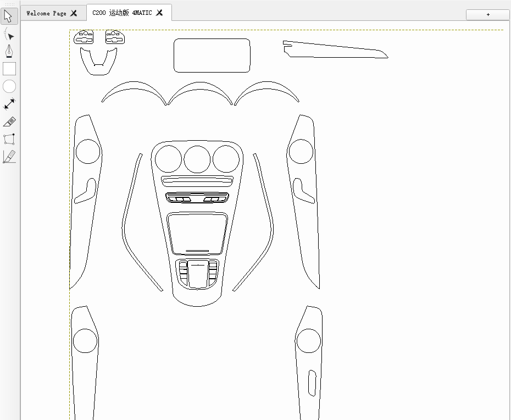This screenshot has width=511, height=420.
Task: Activate the measure dimension tool
Action: click(9, 104)
